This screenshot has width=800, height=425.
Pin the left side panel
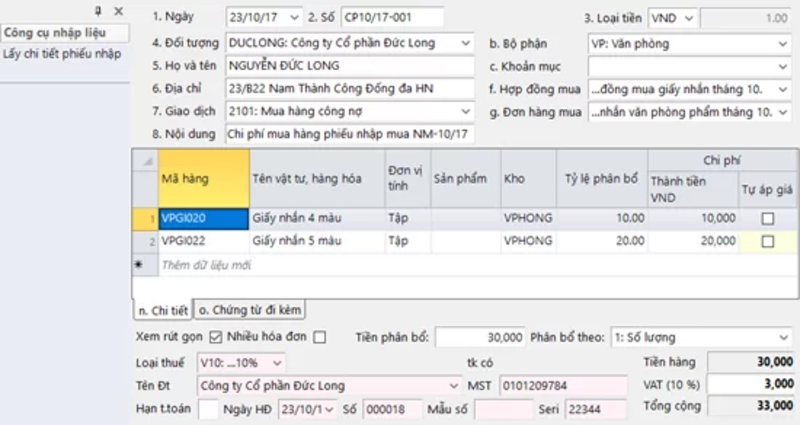coord(98,11)
